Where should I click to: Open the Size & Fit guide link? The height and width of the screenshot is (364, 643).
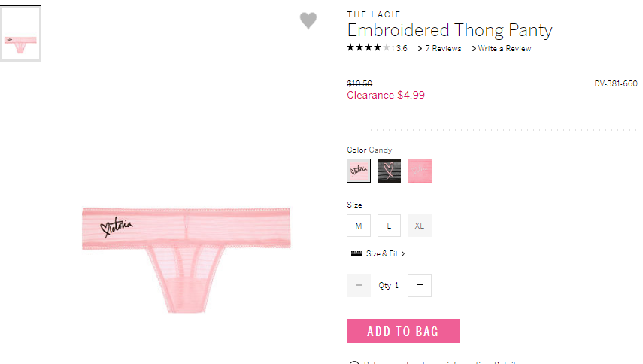tap(382, 253)
